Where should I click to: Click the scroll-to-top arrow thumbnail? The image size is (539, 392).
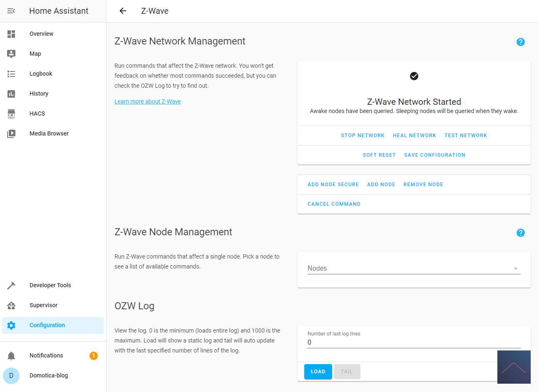(514, 367)
